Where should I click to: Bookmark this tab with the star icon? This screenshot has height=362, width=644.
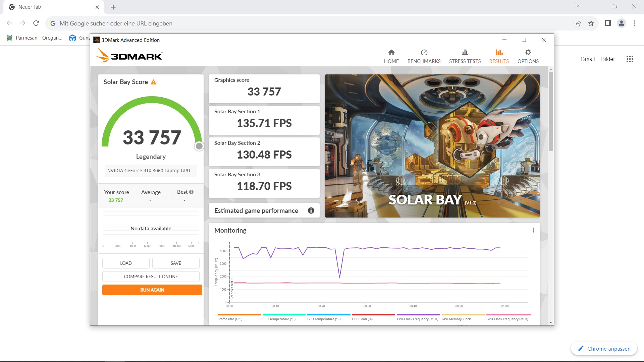click(x=591, y=23)
